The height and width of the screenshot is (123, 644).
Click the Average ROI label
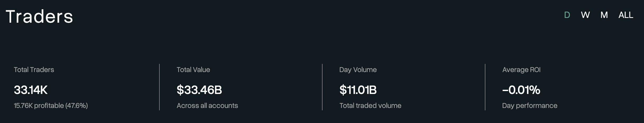[521, 70]
